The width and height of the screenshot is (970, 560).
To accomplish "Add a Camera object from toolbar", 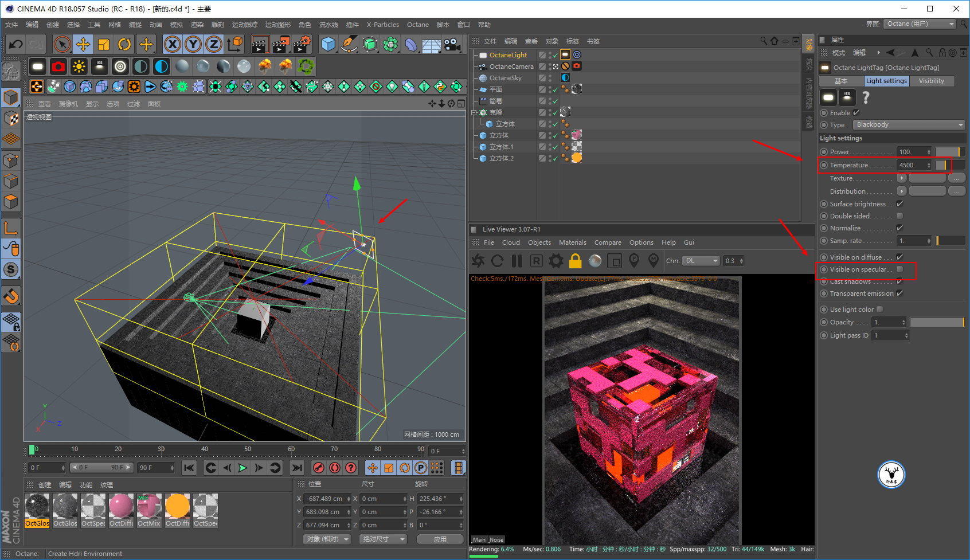I will pyautogui.click(x=452, y=44).
